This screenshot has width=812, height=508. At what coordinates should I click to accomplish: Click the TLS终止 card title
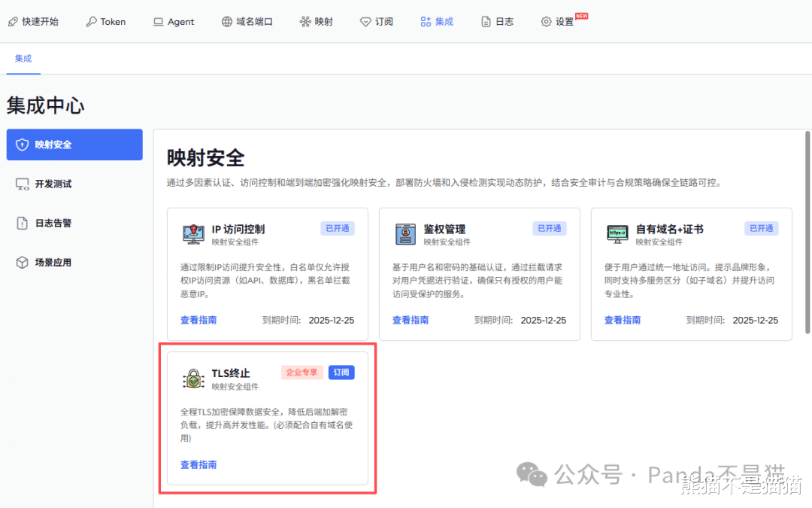pyautogui.click(x=231, y=373)
